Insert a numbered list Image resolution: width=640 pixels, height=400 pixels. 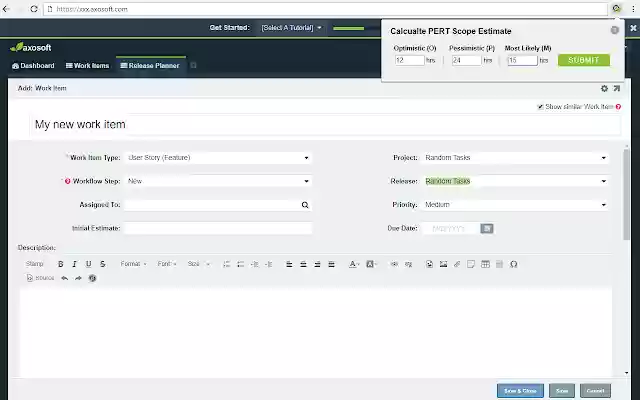(x=227, y=264)
